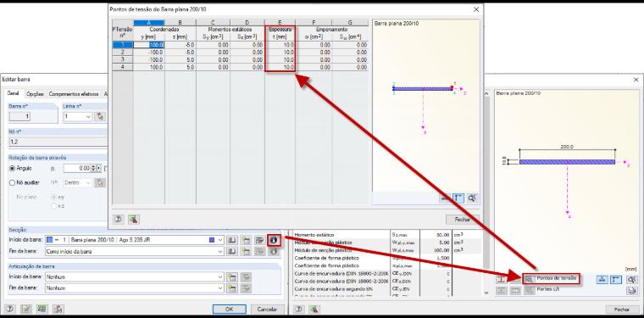Click help icon in Editar barra dialog
The height and width of the screenshot is (318, 644).
[10, 310]
